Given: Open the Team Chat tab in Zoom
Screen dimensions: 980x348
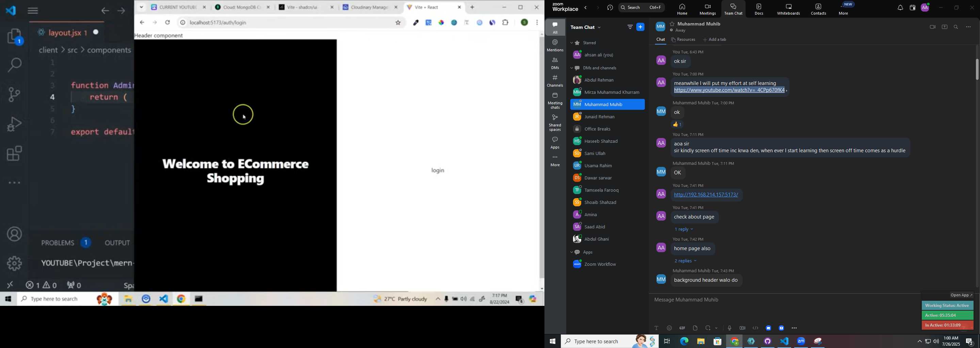Looking at the screenshot, I should coord(734,9).
